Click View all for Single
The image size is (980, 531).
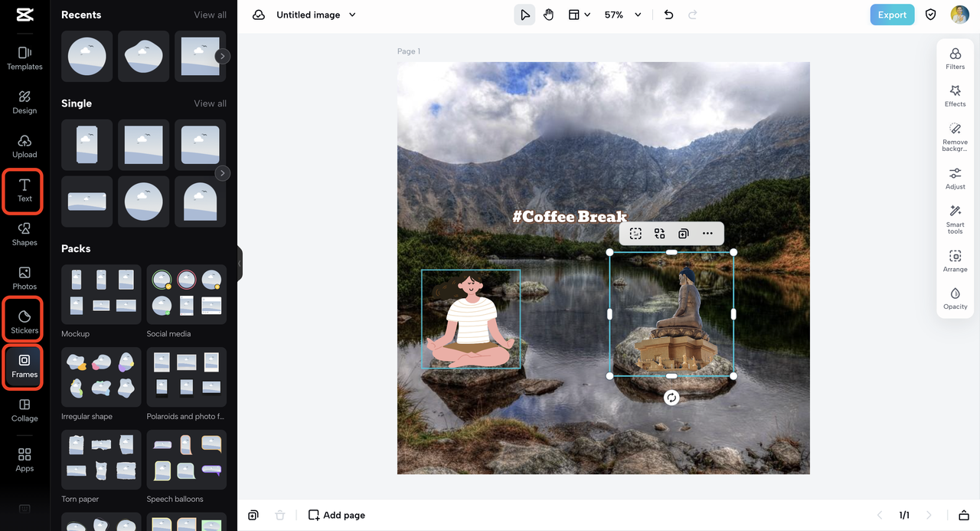click(210, 103)
